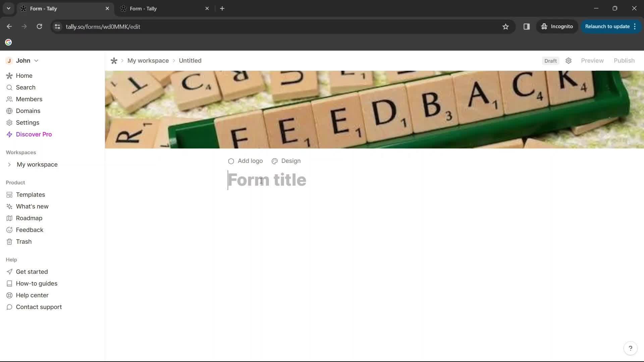Expand the Workspaces My workspace item
Viewport: 644px width, 362px height.
tap(8, 165)
